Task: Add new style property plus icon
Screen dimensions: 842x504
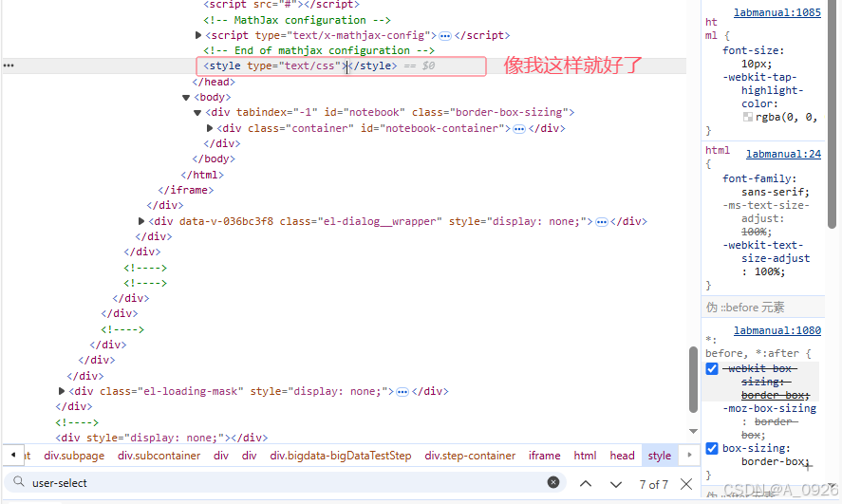Action: coord(808,466)
